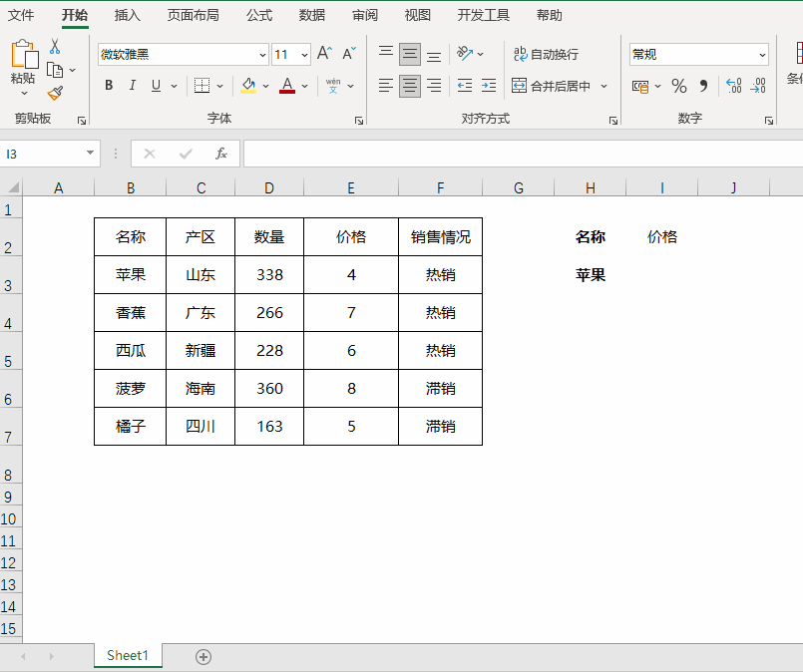
Task: Open the Name Box dropdown arrow
Action: [x=90, y=153]
